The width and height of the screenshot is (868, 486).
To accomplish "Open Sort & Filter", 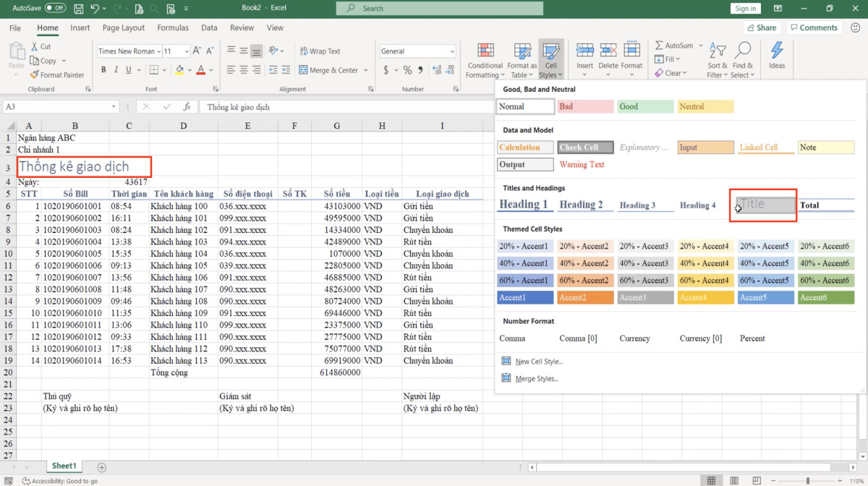I will 718,61.
